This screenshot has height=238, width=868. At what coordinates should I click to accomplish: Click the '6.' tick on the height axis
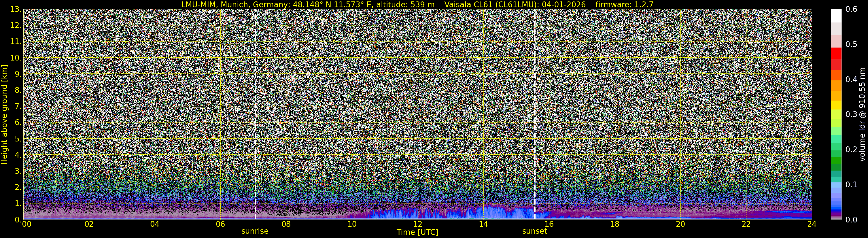[18, 123]
